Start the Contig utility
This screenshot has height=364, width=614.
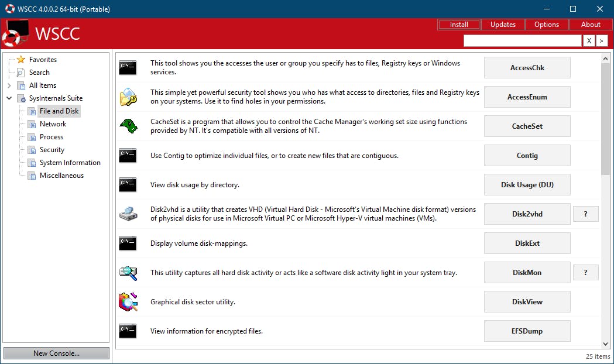tap(527, 156)
